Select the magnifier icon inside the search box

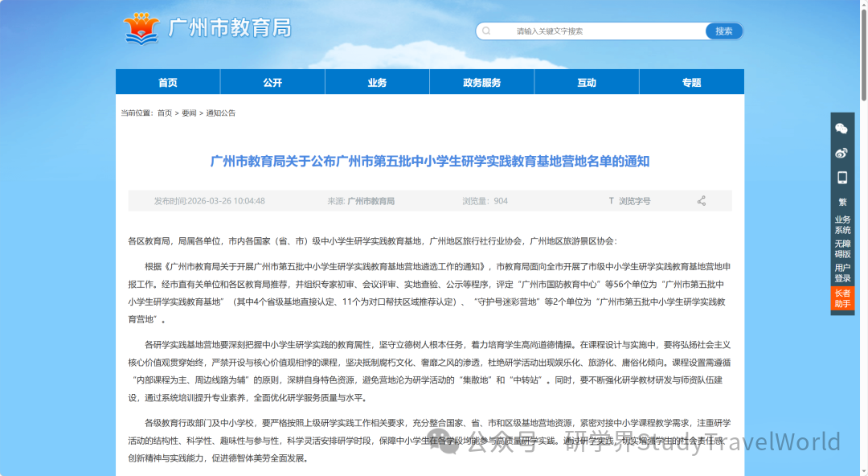pos(486,30)
